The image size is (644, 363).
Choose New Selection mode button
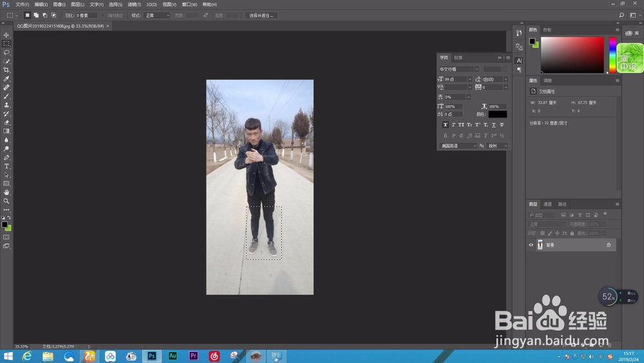27,15
